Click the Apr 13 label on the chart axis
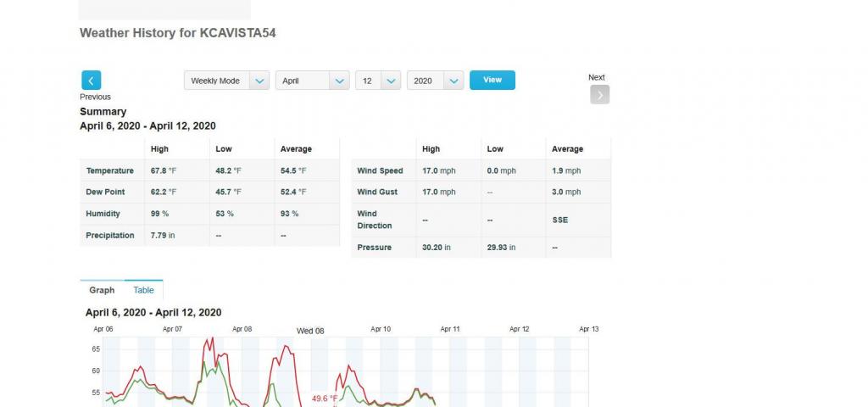This screenshot has height=407, width=868. point(589,329)
